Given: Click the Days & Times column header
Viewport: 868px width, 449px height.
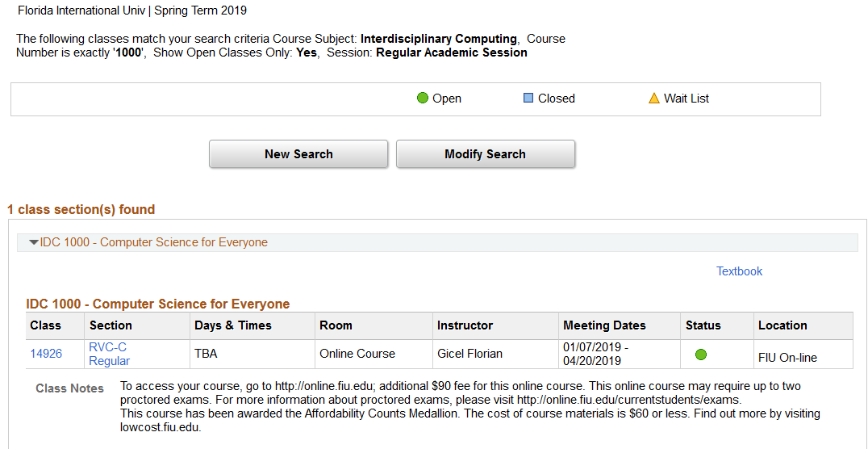Looking at the screenshot, I should point(233,325).
